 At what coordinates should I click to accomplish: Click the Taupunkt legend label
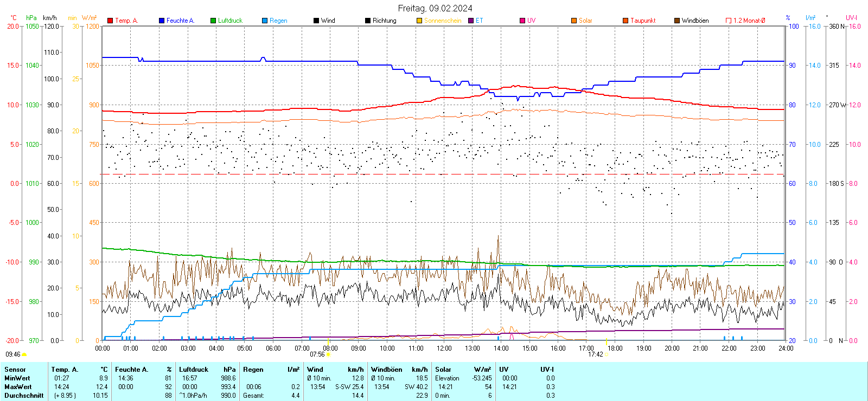pyautogui.click(x=643, y=21)
